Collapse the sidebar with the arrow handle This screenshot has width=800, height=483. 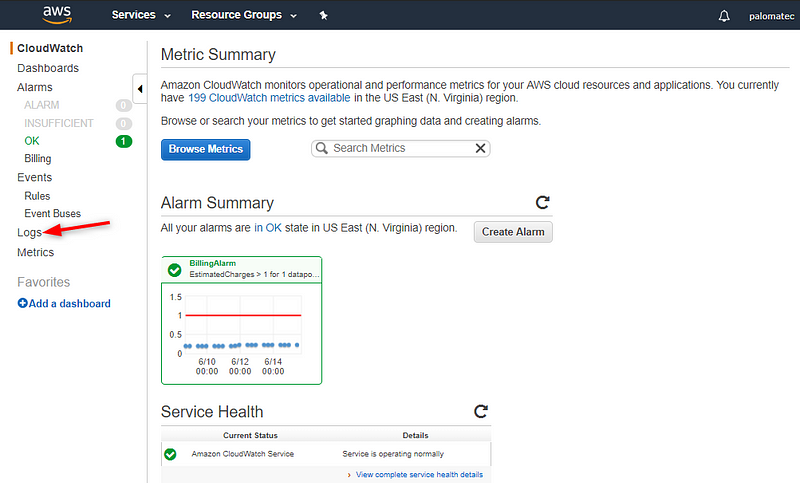139,89
